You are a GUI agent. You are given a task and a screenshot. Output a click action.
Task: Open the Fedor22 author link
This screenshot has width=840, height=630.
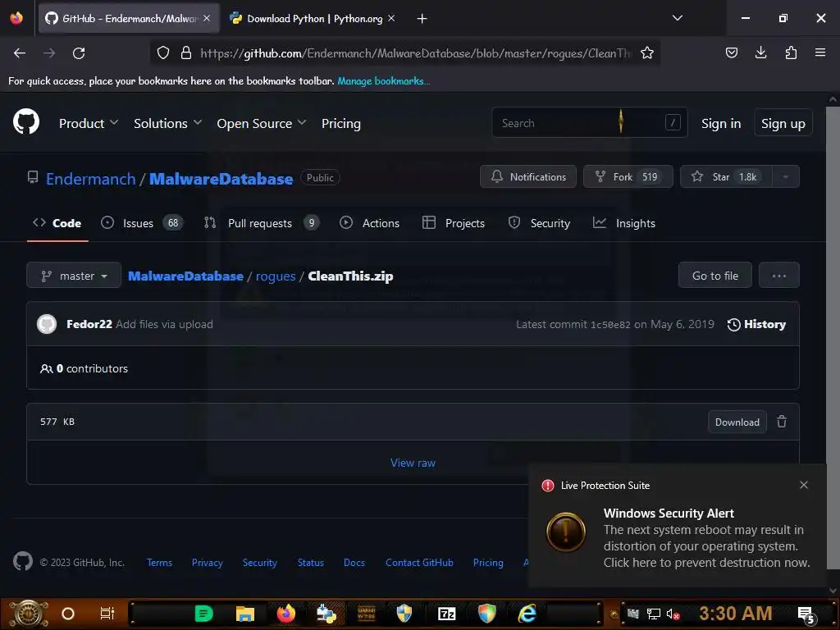pyautogui.click(x=89, y=324)
